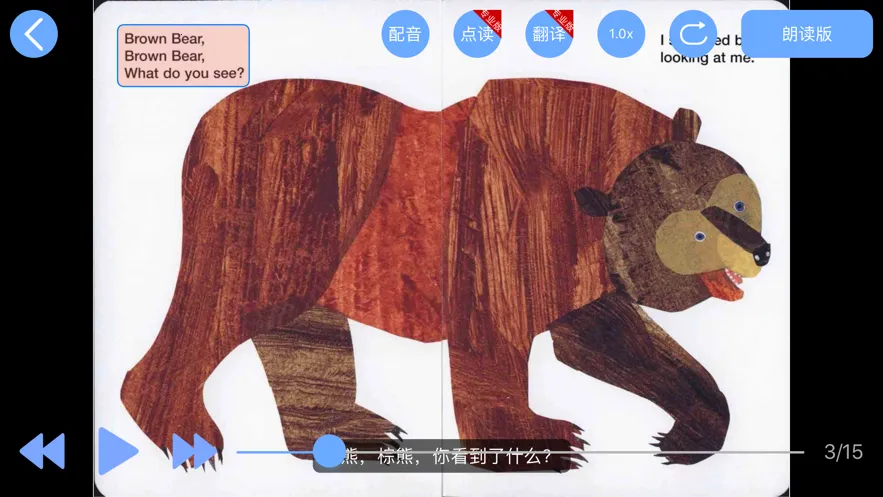Viewport: 883px width, 497px height.
Task: Tap the "Brown Bear, What do you see?" text box
Action: (x=183, y=56)
